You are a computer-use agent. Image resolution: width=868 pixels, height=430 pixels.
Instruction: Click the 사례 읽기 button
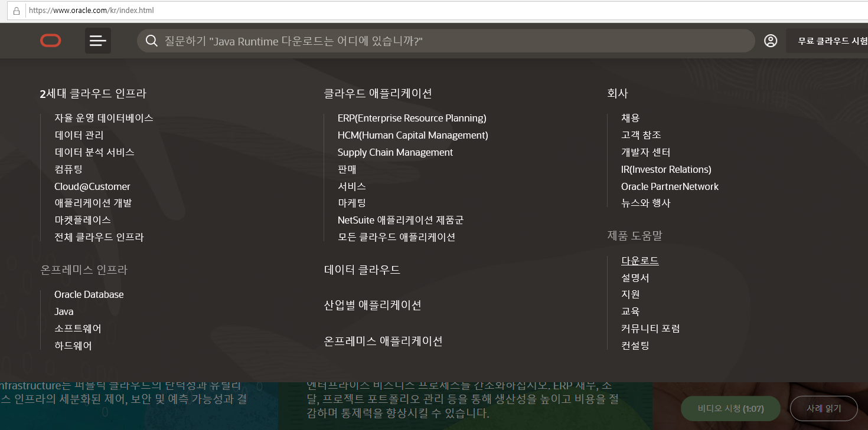pyautogui.click(x=824, y=409)
